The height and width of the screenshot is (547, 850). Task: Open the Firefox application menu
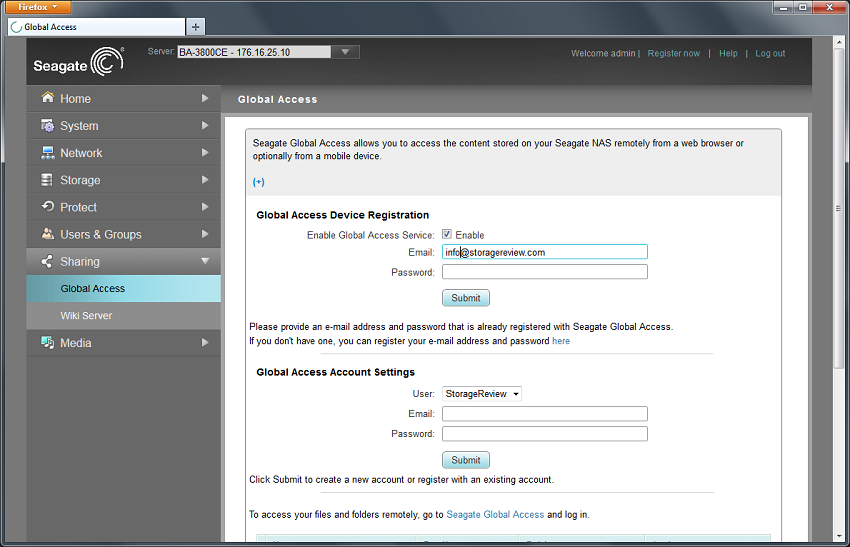point(37,7)
